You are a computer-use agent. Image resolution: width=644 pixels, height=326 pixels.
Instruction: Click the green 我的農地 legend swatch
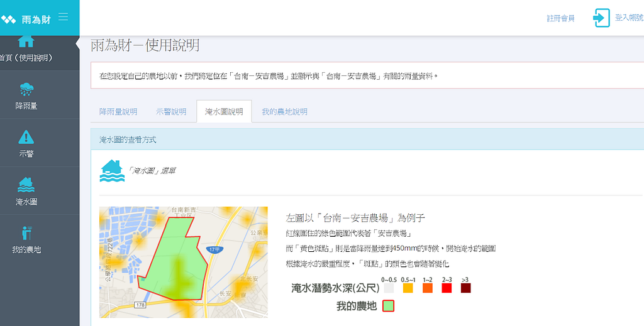point(389,306)
